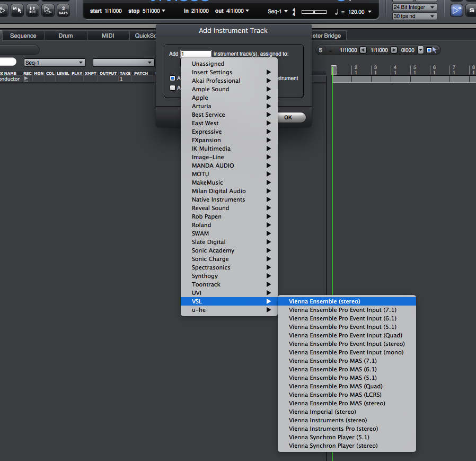The image size is (476, 461).
Task: Click the next-position right arrow in selection bar
Action: pyautogui.click(x=394, y=50)
